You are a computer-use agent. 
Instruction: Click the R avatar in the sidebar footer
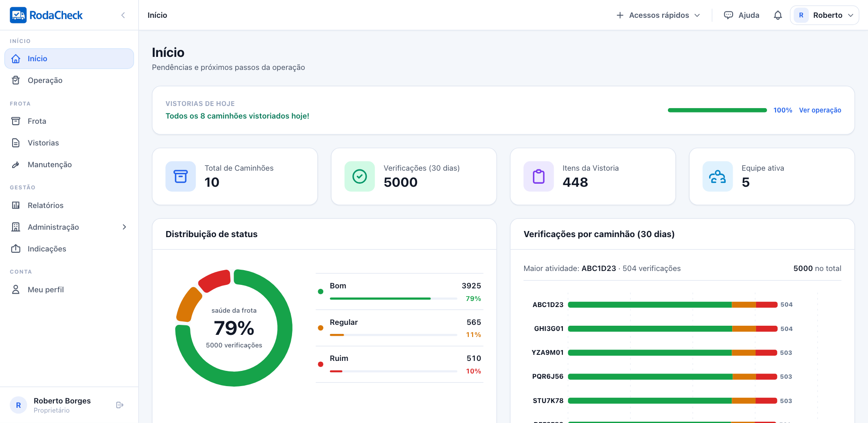point(18,405)
